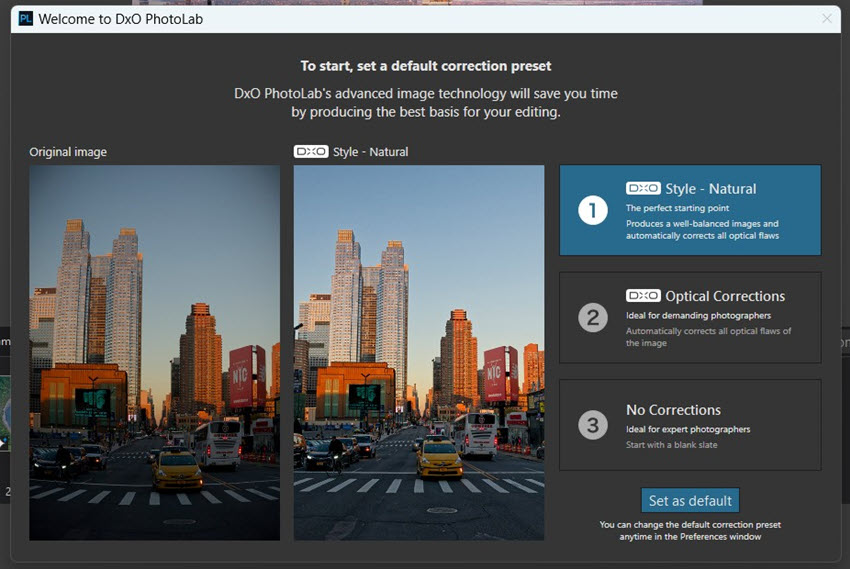Select the DxO Style - Natural preset option
This screenshot has height=569, width=850.
[690, 210]
